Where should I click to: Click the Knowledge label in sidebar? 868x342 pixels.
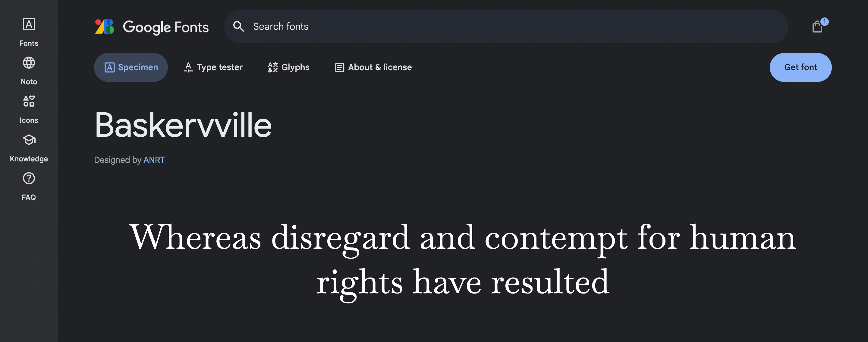[29, 159]
